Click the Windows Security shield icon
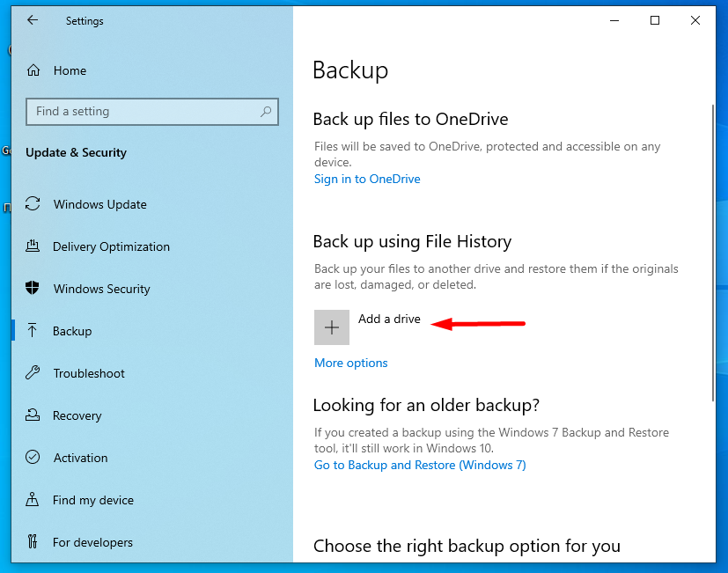The image size is (728, 573). 33,289
